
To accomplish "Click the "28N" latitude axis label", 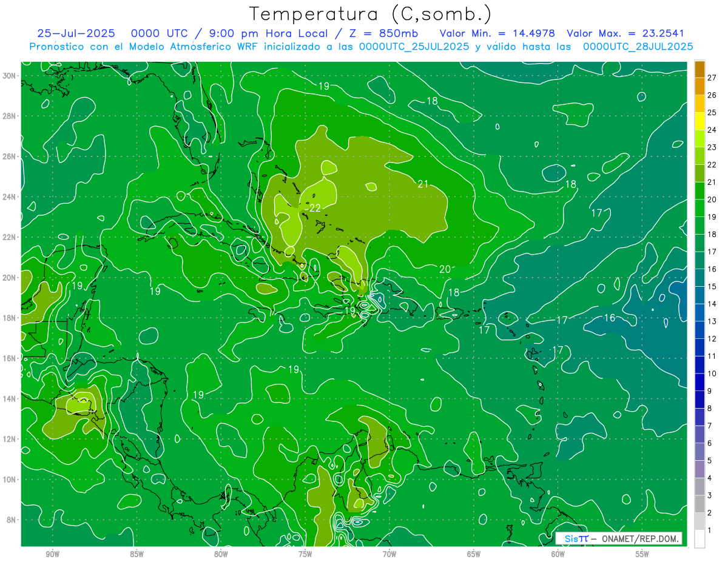I will point(10,116).
